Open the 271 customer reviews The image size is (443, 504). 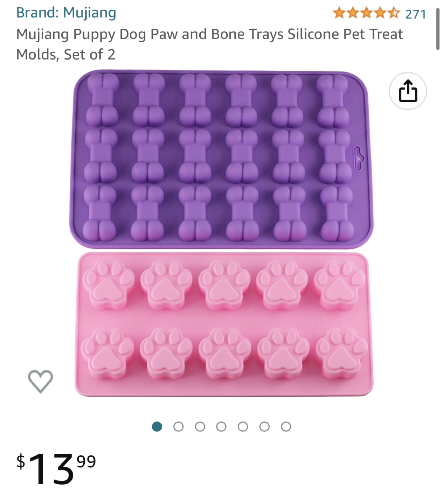click(415, 14)
